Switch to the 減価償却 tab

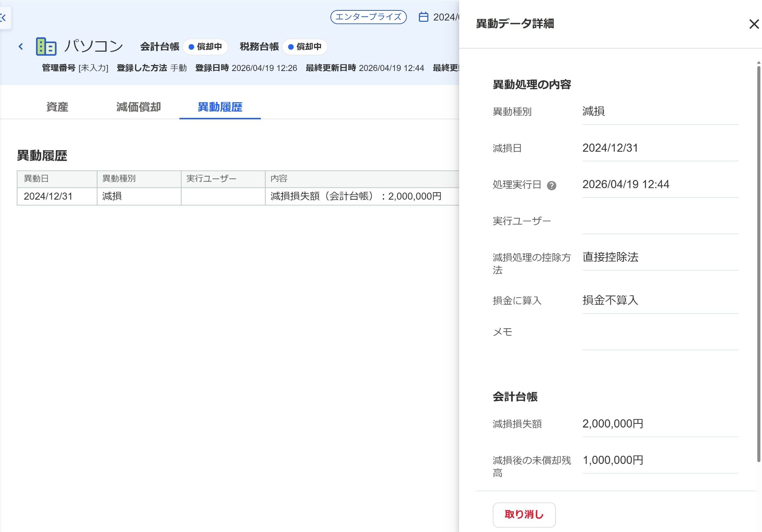[138, 107]
